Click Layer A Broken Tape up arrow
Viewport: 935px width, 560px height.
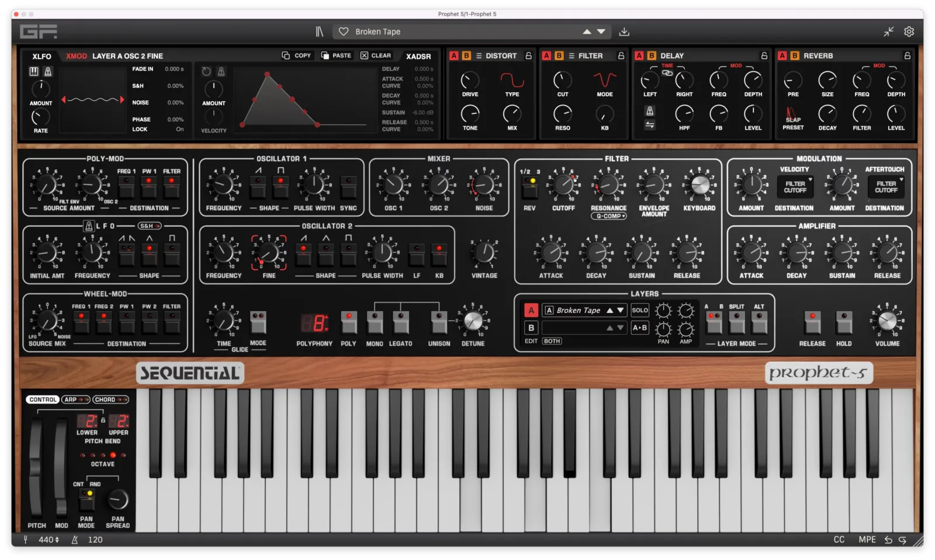(610, 310)
